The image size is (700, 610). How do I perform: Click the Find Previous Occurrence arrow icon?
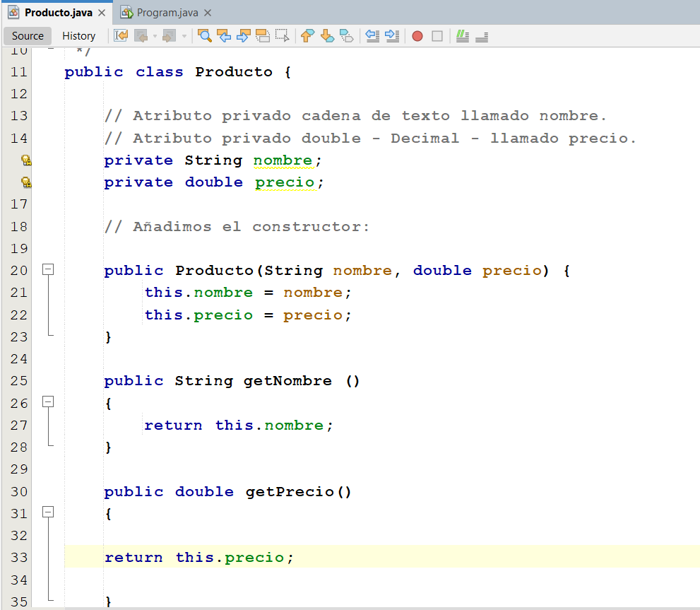tap(225, 36)
